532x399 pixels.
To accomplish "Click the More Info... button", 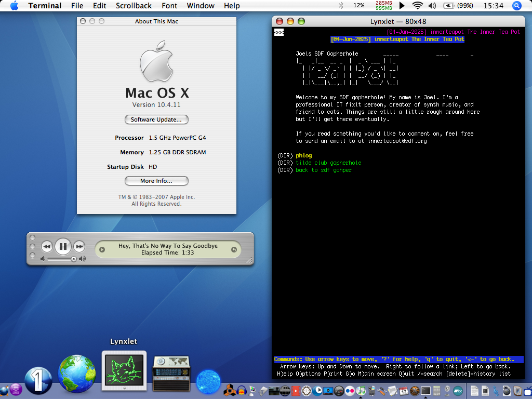I will [x=156, y=181].
